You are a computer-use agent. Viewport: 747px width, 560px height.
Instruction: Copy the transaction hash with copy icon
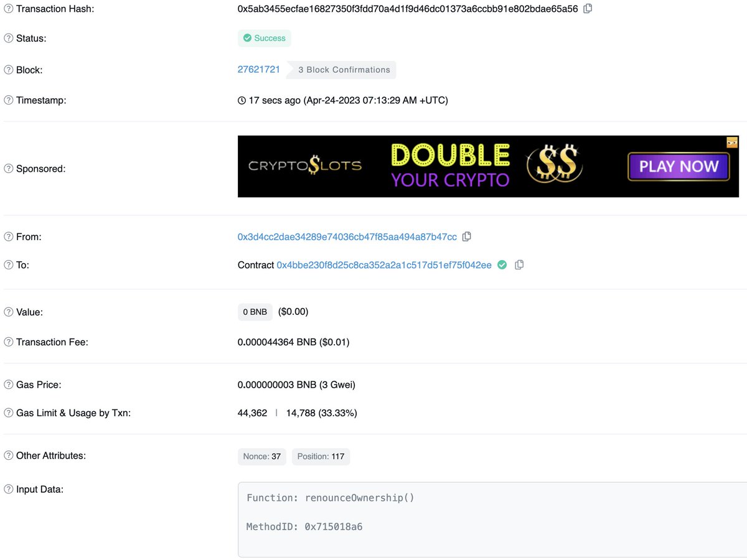coord(588,9)
